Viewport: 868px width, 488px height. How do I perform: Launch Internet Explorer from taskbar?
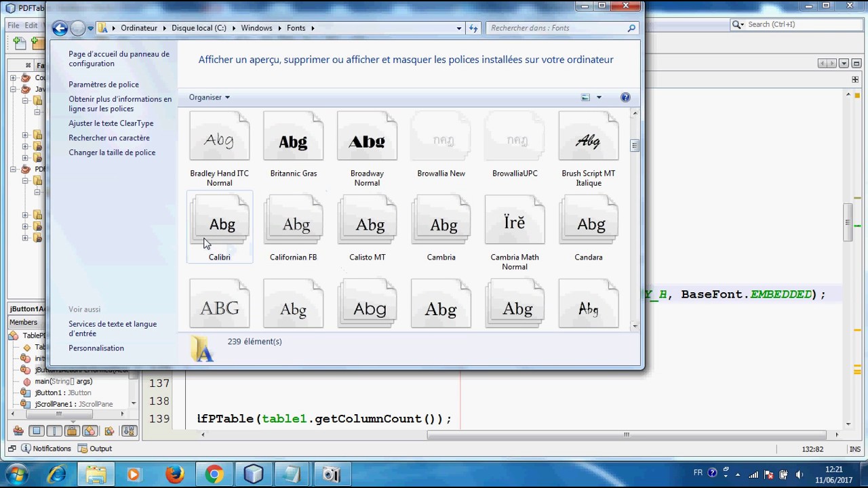click(57, 474)
